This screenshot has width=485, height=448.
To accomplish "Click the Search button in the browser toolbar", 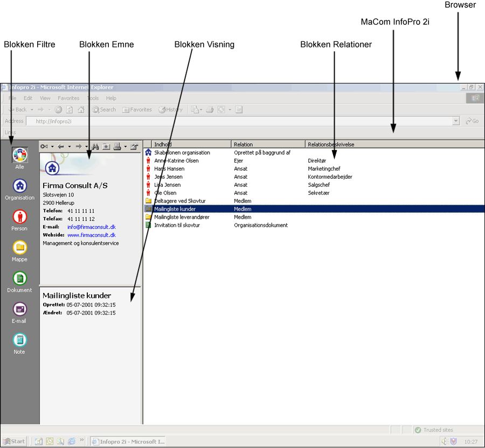I will 104,109.
